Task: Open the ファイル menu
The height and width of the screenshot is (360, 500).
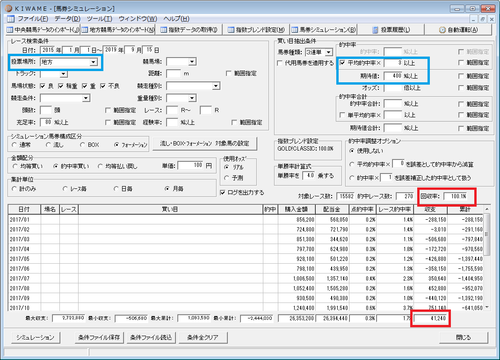Action: [33, 19]
